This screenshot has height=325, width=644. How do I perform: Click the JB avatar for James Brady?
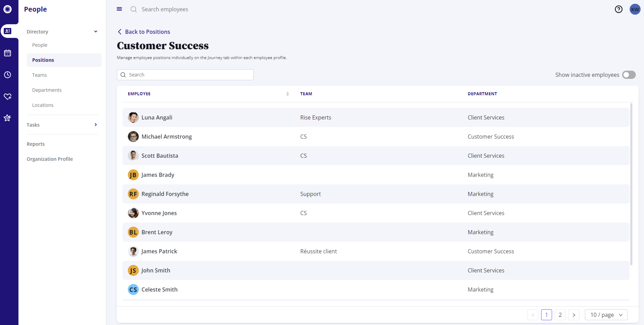point(133,175)
